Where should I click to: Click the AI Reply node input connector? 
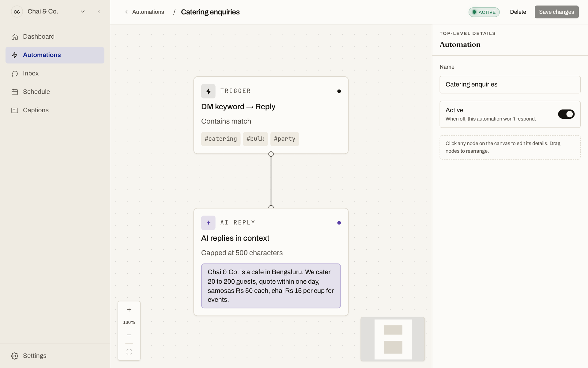(271, 207)
